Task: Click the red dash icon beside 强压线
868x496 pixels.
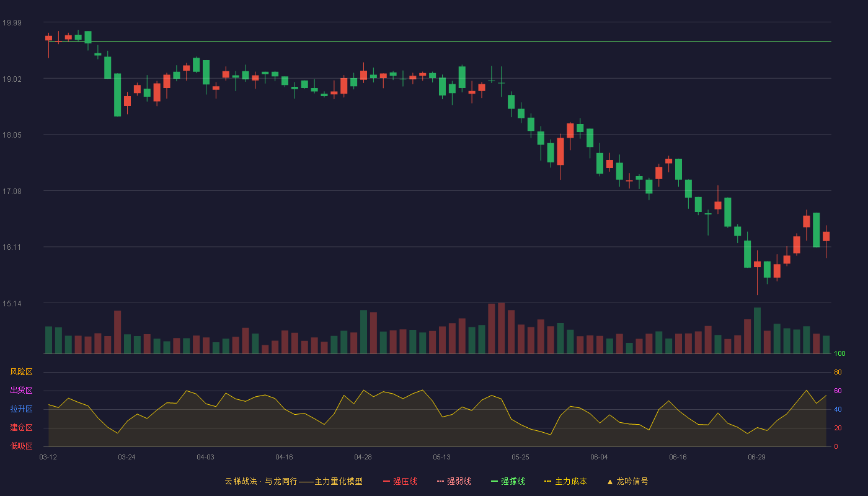Action: [387, 481]
